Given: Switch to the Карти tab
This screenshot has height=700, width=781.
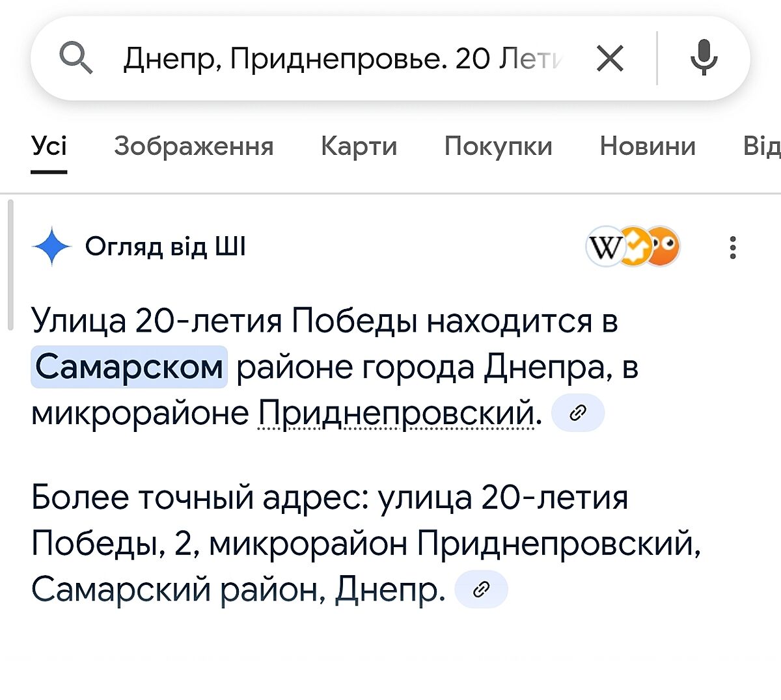Looking at the screenshot, I should pos(359,146).
